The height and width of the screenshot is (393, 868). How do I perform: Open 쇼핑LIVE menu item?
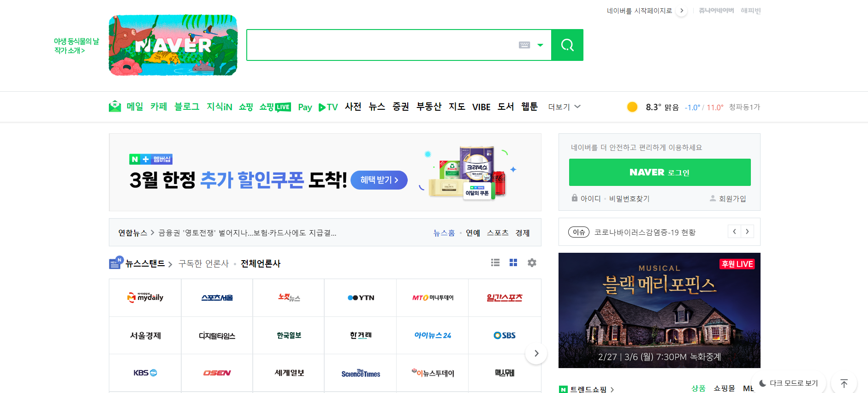pos(275,107)
